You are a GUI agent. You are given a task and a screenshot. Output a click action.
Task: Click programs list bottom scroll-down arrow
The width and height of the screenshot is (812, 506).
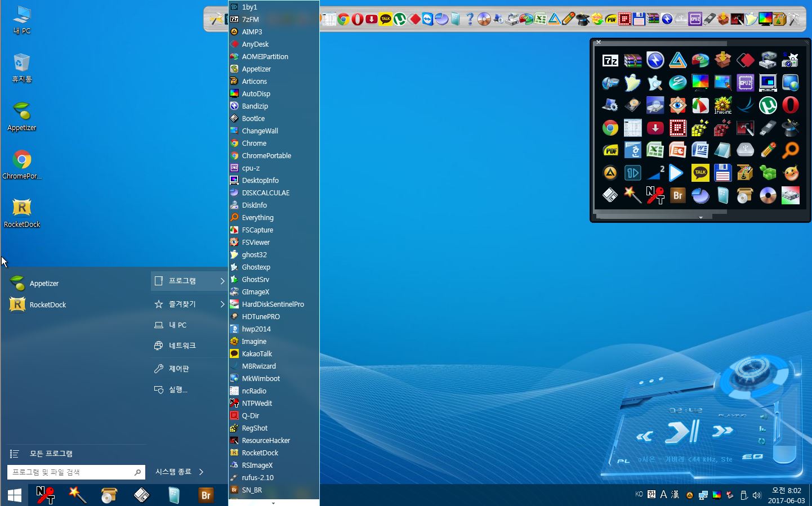pyautogui.click(x=274, y=503)
